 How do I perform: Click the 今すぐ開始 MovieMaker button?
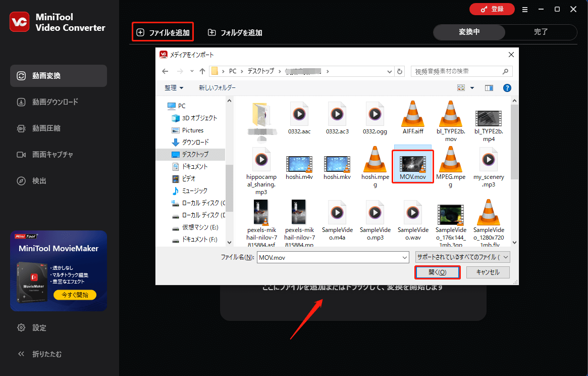[75, 295]
